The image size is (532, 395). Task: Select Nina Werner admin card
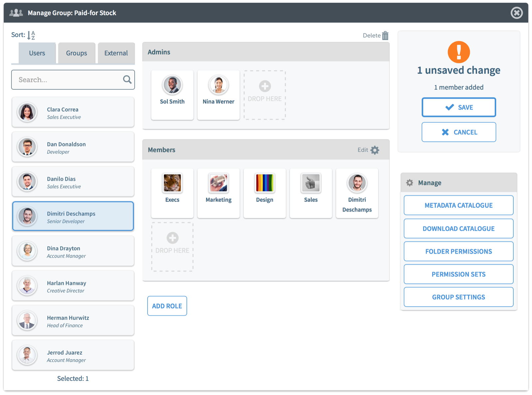click(x=218, y=95)
